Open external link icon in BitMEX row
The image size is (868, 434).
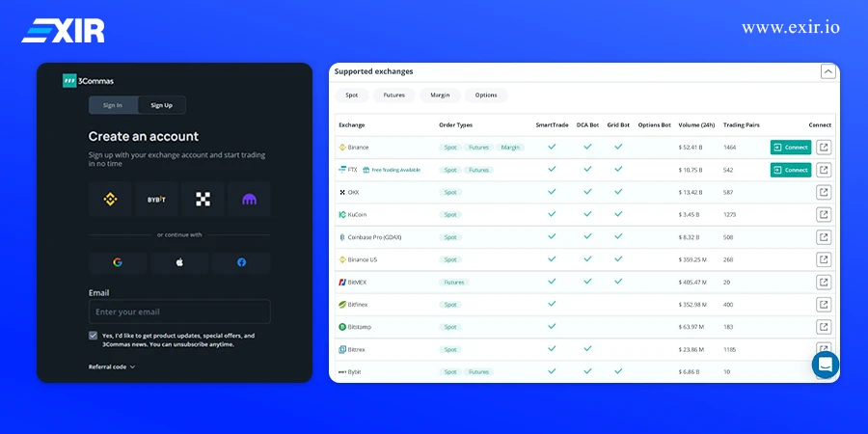(x=824, y=283)
